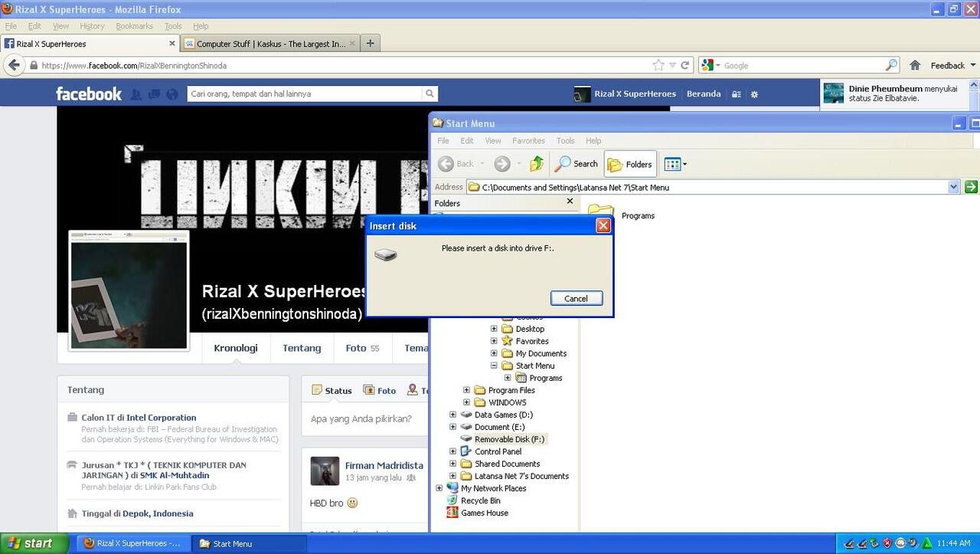The height and width of the screenshot is (554, 980).
Task: Expand the Favorites folder node
Action: tap(494, 341)
